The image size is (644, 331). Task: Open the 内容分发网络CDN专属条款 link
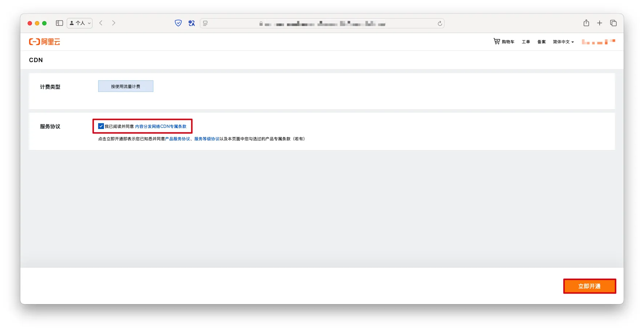click(161, 126)
